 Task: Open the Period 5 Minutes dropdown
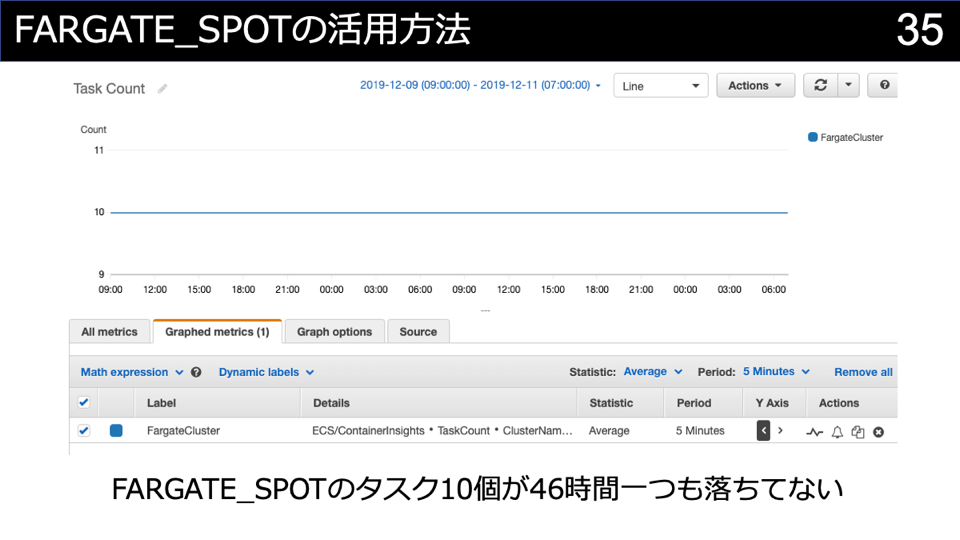(x=776, y=372)
